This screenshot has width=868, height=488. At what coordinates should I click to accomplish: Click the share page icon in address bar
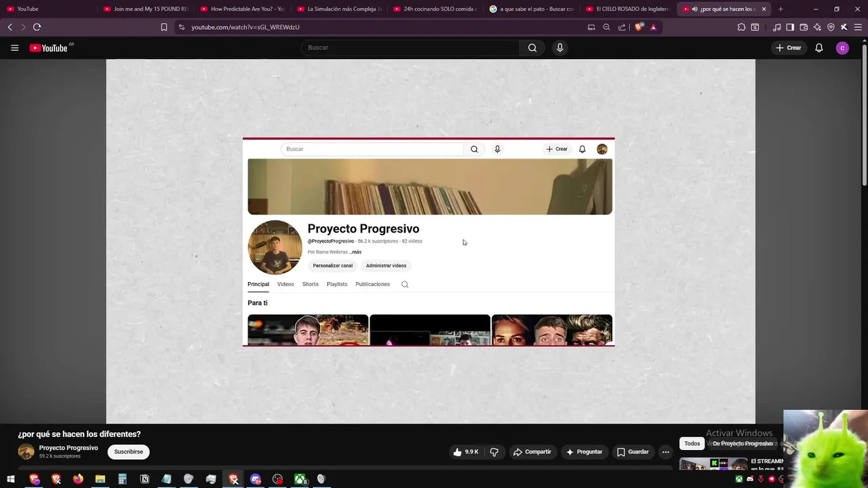click(x=622, y=27)
